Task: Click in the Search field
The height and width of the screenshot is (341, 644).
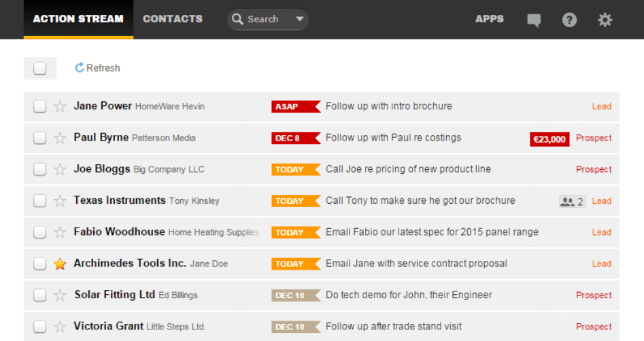Action: point(268,19)
